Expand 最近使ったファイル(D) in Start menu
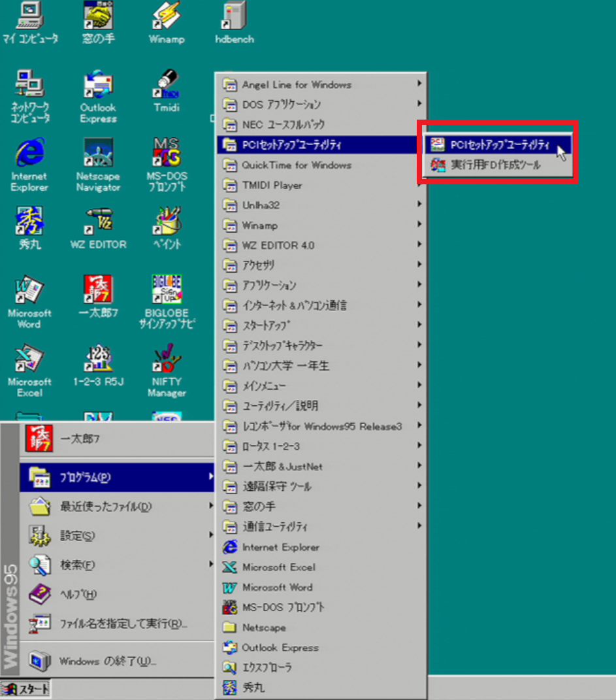This screenshot has width=616, height=700. coord(117,507)
